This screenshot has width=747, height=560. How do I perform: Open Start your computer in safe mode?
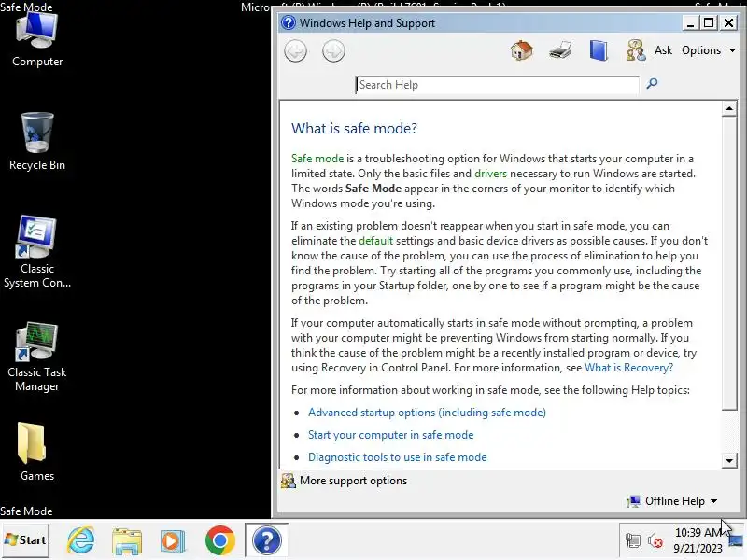click(x=390, y=435)
